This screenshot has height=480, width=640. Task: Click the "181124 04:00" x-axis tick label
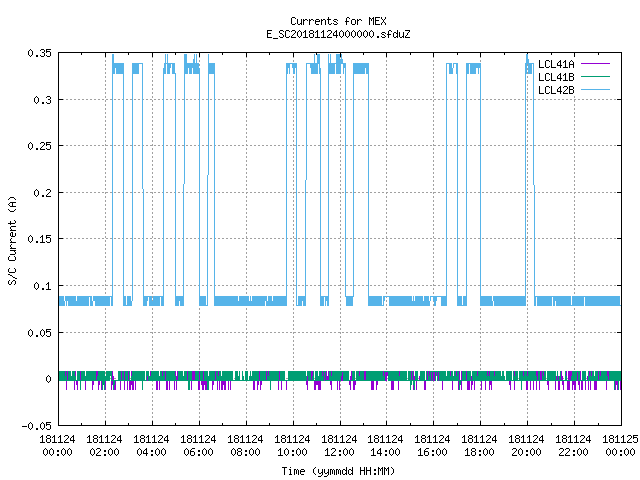click(151, 446)
